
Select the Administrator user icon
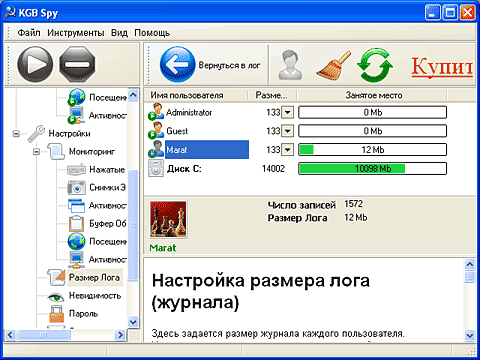156,111
